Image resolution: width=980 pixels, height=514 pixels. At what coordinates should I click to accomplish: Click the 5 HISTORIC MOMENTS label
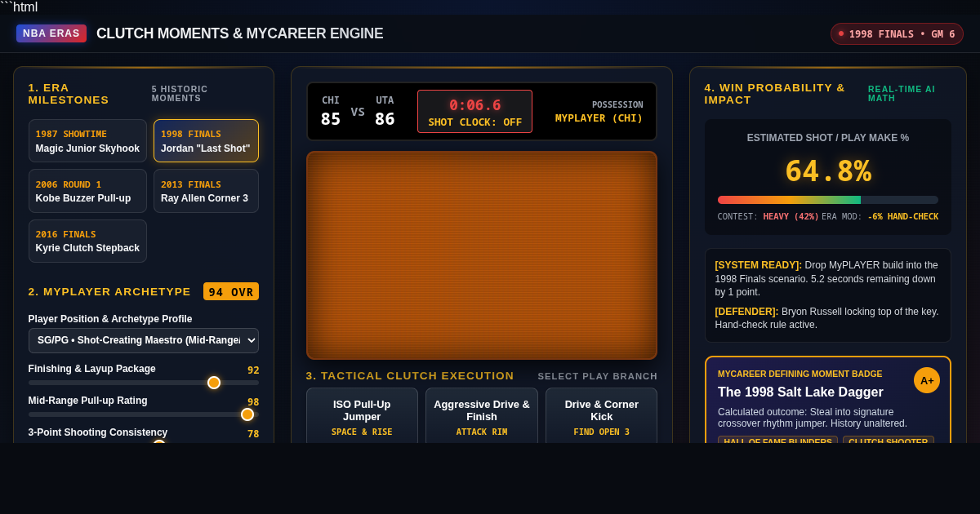[x=180, y=94]
